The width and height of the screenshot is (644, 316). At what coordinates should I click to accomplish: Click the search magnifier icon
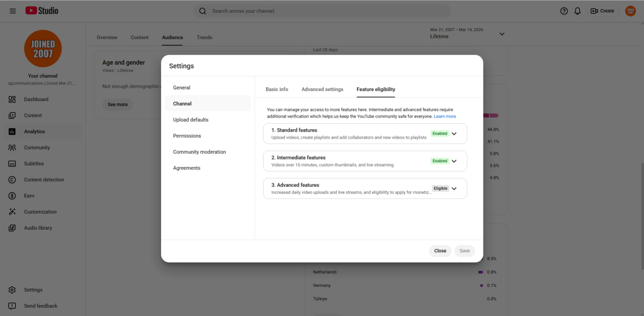[203, 11]
